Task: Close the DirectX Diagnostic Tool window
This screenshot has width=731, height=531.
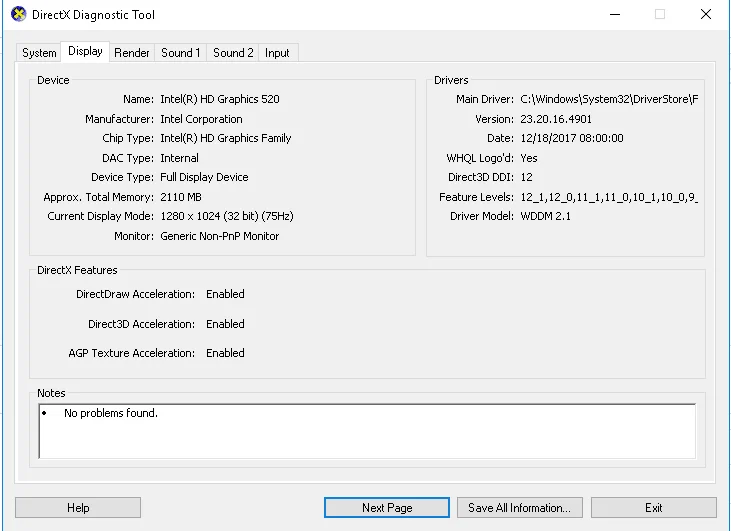Action: (x=706, y=14)
